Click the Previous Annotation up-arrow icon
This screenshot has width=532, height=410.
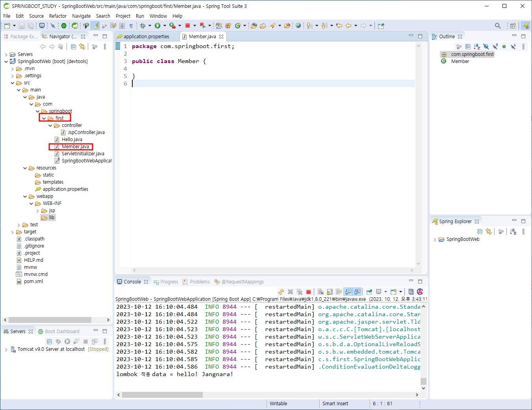click(324, 26)
